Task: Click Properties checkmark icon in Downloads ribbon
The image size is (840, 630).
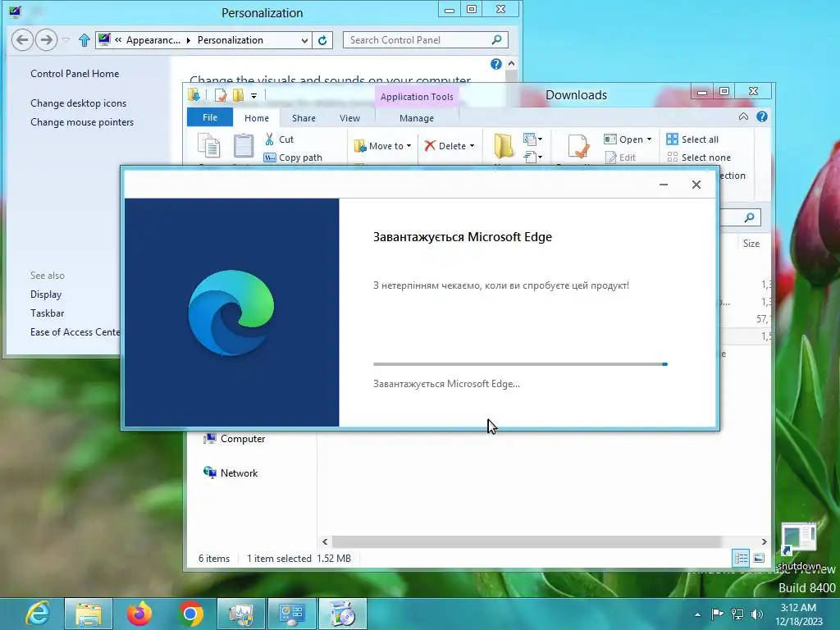Action: [578, 146]
